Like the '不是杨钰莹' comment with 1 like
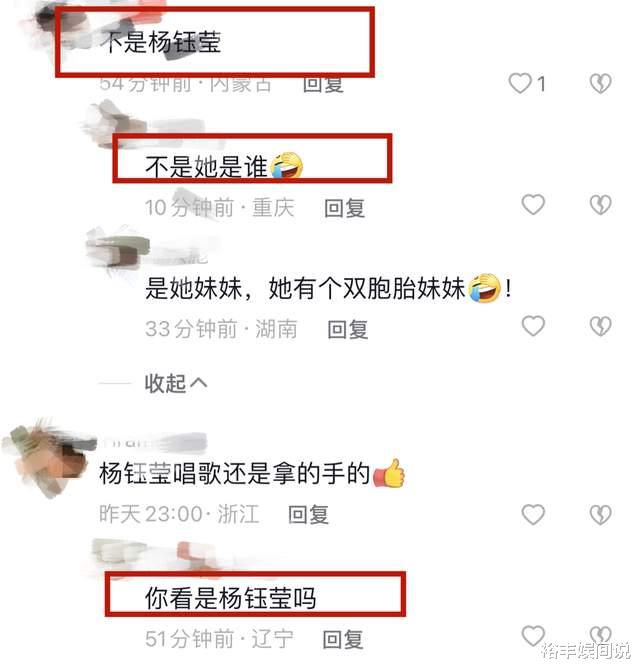The image size is (640, 672). (x=520, y=83)
